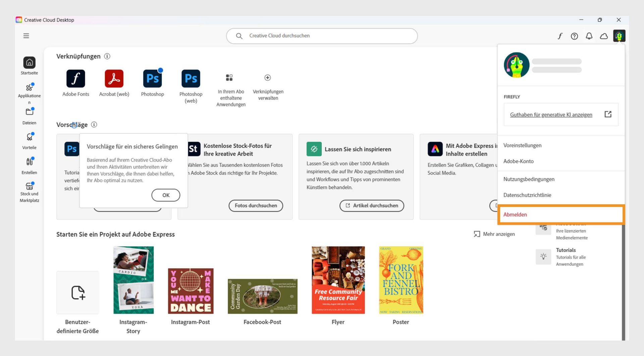
Task: Open the profile avatar menu
Action: coord(619,36)
